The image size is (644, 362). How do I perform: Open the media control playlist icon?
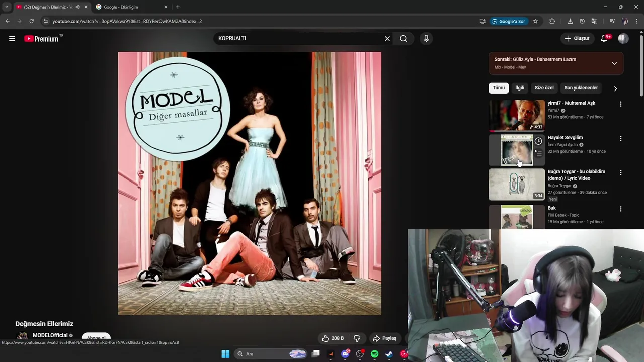pyautogui.click(x=612, y=21)
